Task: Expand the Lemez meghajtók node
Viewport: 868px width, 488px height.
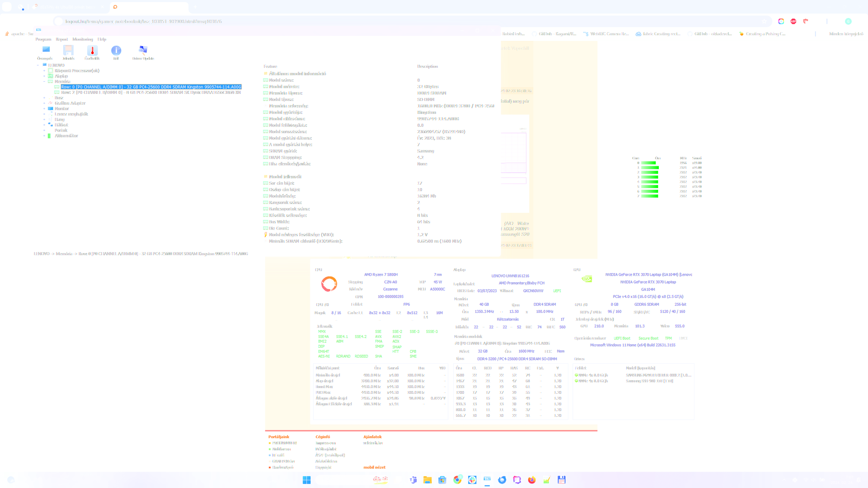Action: pyautogui.click(x=44, y=114)
